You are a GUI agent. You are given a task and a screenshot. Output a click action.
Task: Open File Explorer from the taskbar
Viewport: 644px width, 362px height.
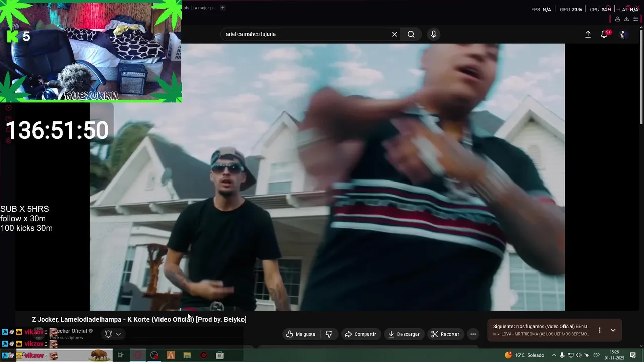pyautogui.click(x=187, y=355)
